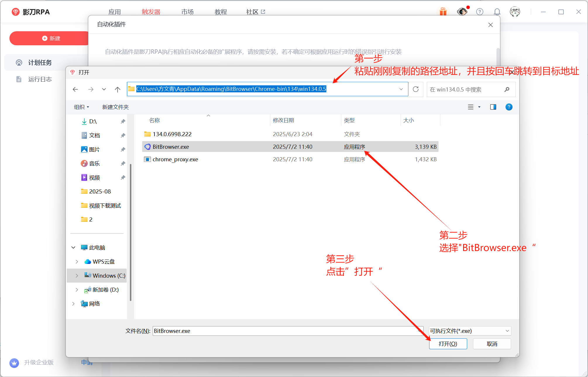Collapse the 此电脑 tree node
The height and width of the screenshot is (377, 588).
tap(73, 248)
